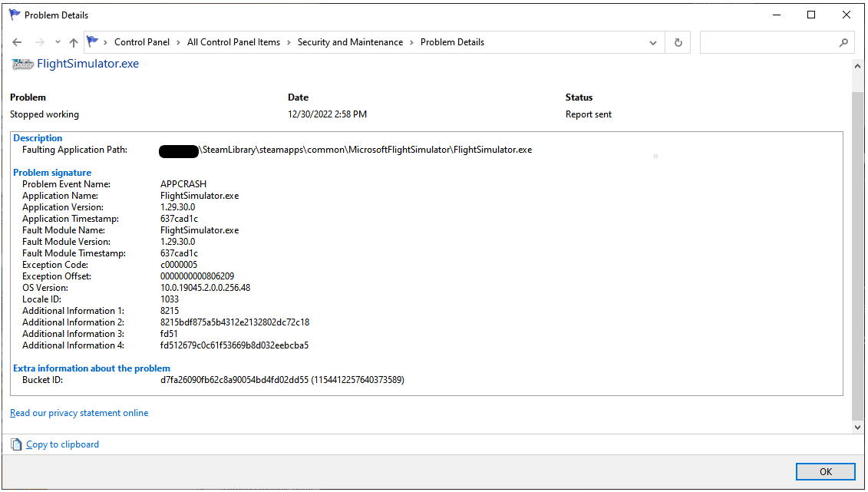Click the Additional Information 1 value 8215

coord(170,311)
